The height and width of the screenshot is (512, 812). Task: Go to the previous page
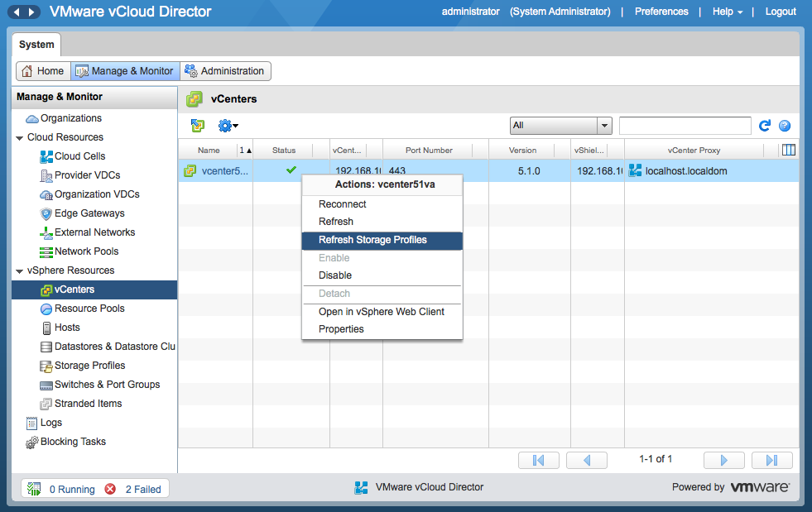click(x=587, y=460)
